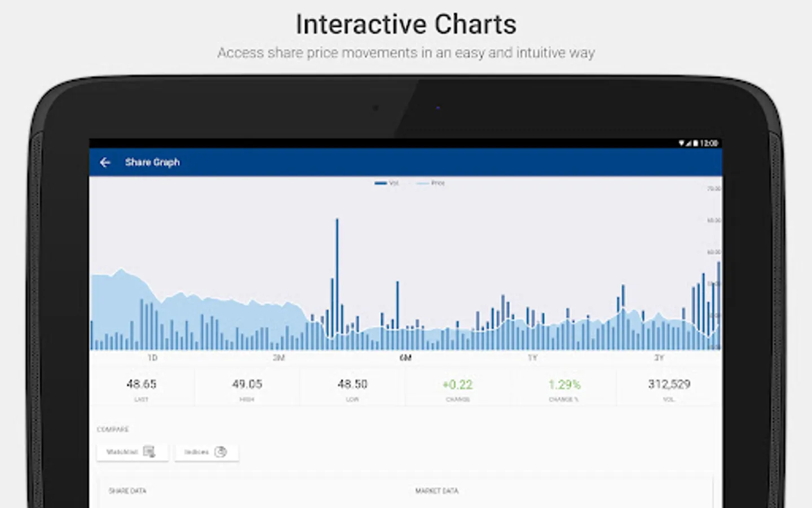
Task: Click the +0.22 change value
Action: 457,384
